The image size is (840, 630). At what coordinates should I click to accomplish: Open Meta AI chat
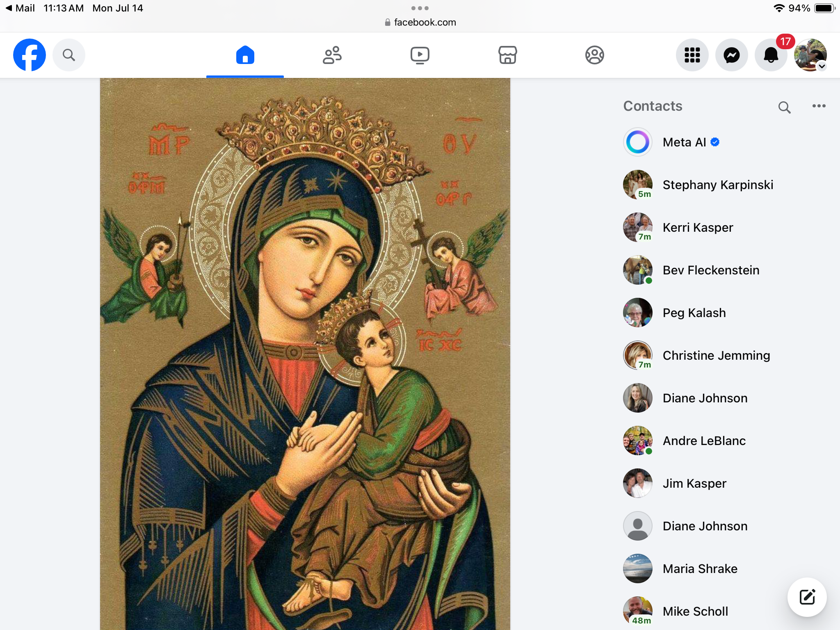(724, 142)
